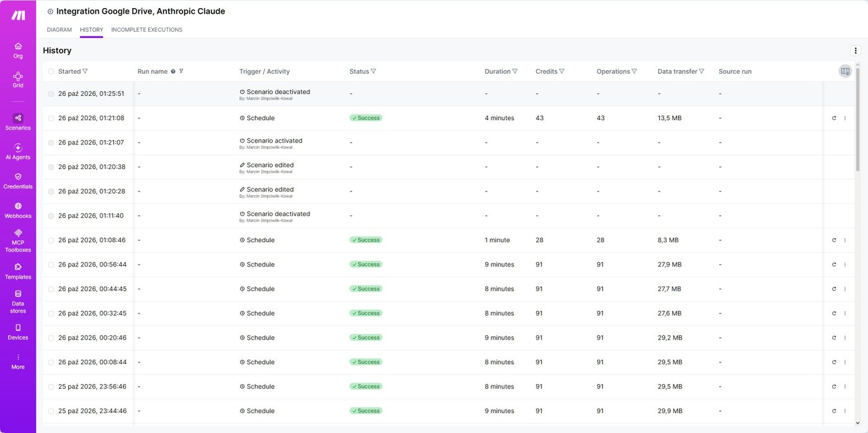
Task: Open the Credentials sidebar item
Action: click(18, 181)
